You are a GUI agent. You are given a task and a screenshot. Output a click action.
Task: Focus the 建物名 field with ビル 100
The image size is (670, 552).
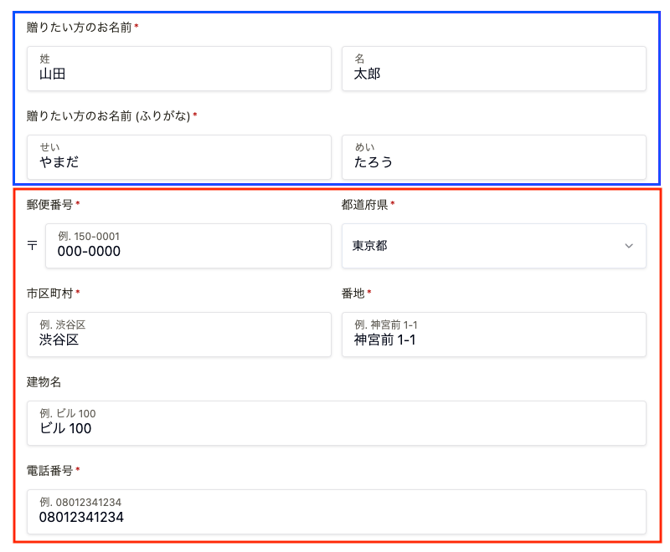click(336, 423)
